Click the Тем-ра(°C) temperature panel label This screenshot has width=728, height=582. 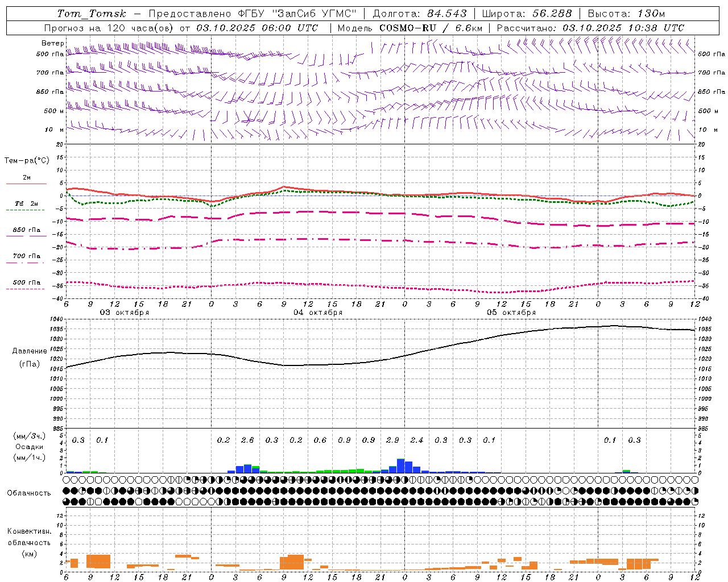pyautogui.click(x=27, y=161)
